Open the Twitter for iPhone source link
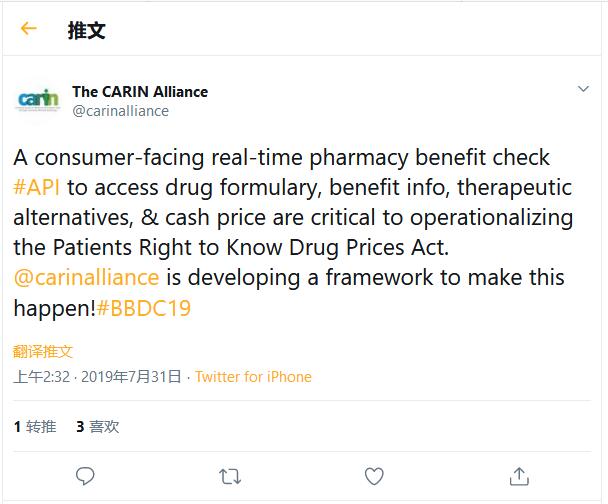The width and height of the screenshot is (608, 504). 253,377
